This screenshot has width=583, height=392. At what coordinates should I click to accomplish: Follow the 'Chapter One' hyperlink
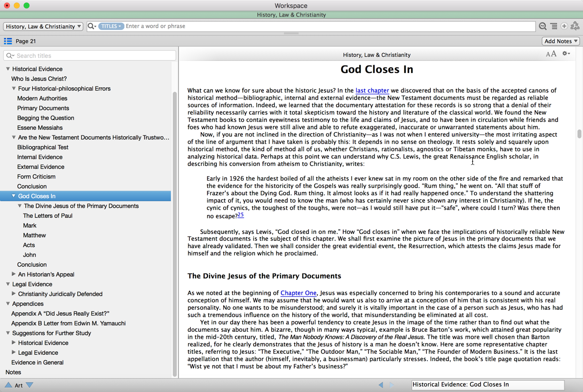coord(299,293)
